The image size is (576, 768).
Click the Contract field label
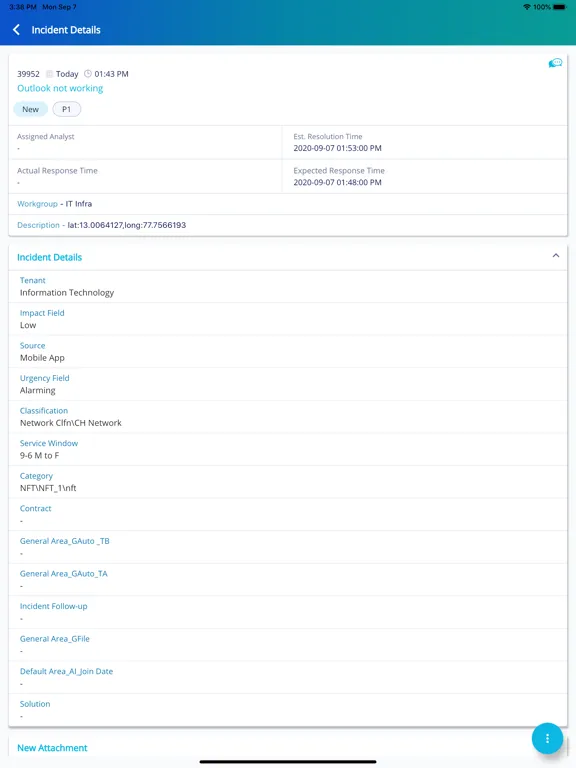click(x=35, y=508)
